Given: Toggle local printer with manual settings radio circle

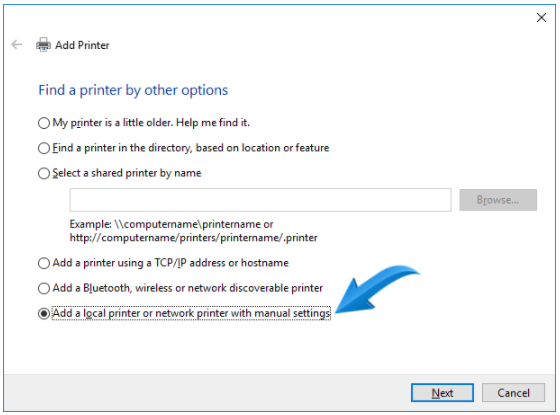Looking at the screenshot, I should click(x=44, y=314).
